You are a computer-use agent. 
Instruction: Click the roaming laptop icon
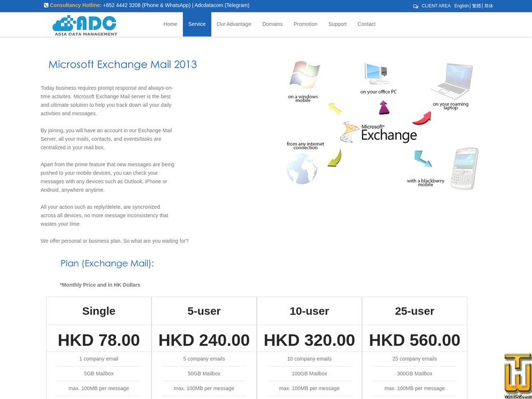click(x=451, y=81)
